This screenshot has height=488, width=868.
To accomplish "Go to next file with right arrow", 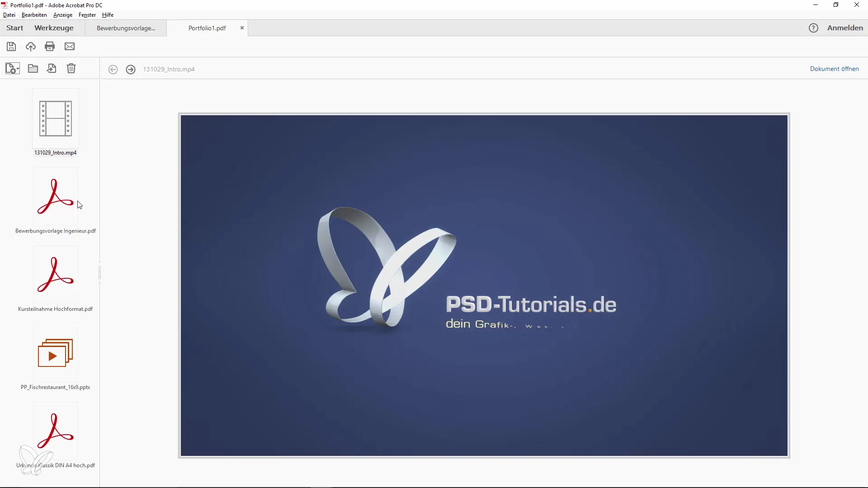I will [x=131, y=70].
